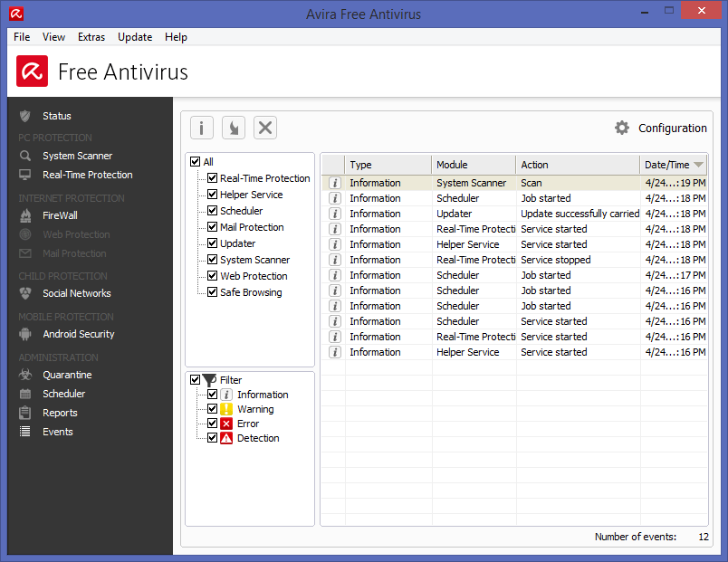Open the Help menu
This screenshot has height=562, width=728.
[176, 37]
